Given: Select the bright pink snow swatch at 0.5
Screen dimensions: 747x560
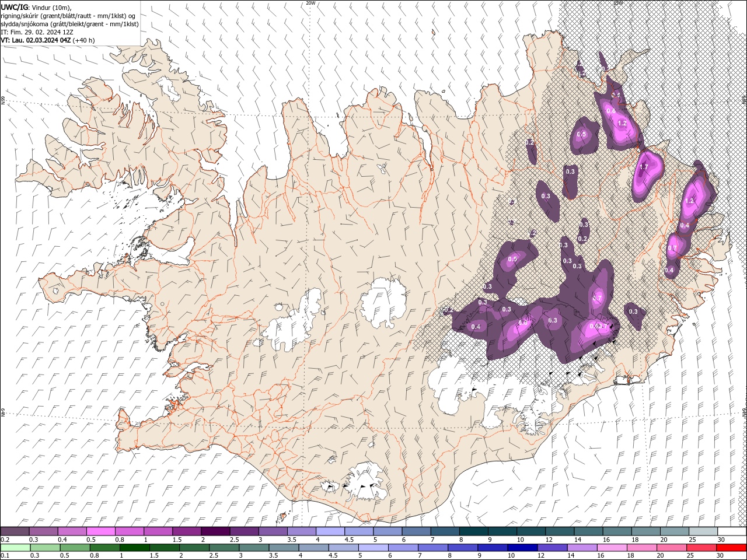Looking at the screenshot, I should [100, 531].
